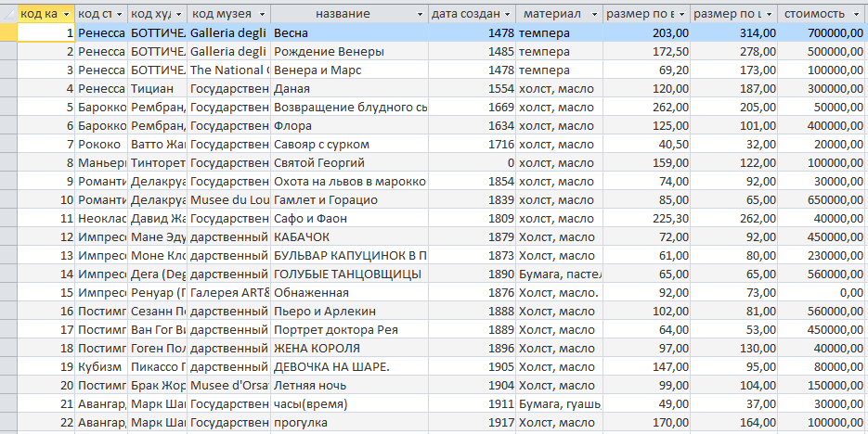The image size is (868, 434).
Task: Expand the дата создан column dropdown arrow
Action: point(507,15)
